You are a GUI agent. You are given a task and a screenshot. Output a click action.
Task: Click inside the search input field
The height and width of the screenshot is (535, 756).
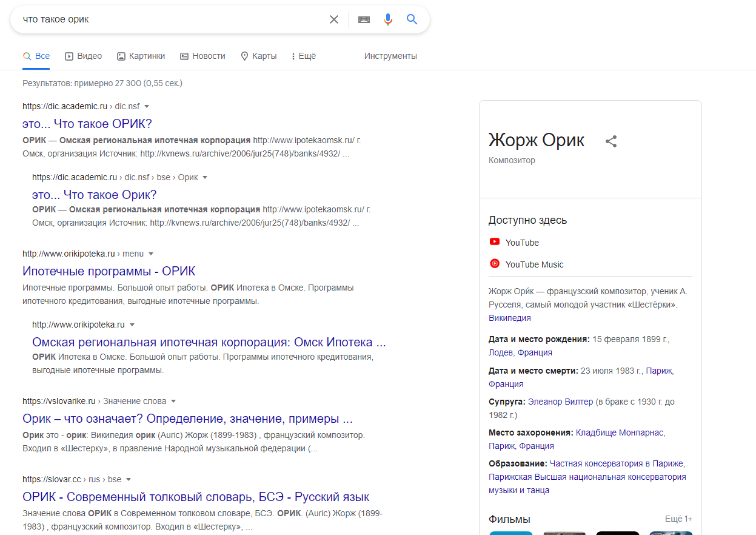(x=170, y=19)
